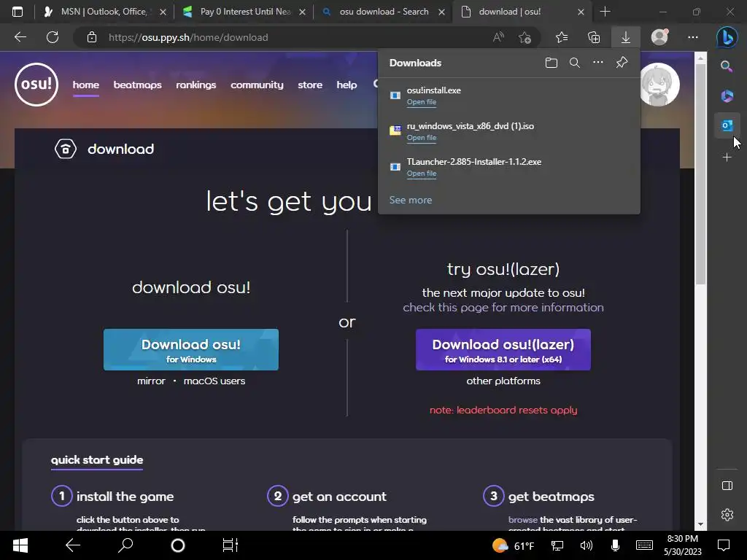Image resolution: width=747 pixels, height=560 pixels.
Task: Open the Favorites list icon
Action: [562, 37]
